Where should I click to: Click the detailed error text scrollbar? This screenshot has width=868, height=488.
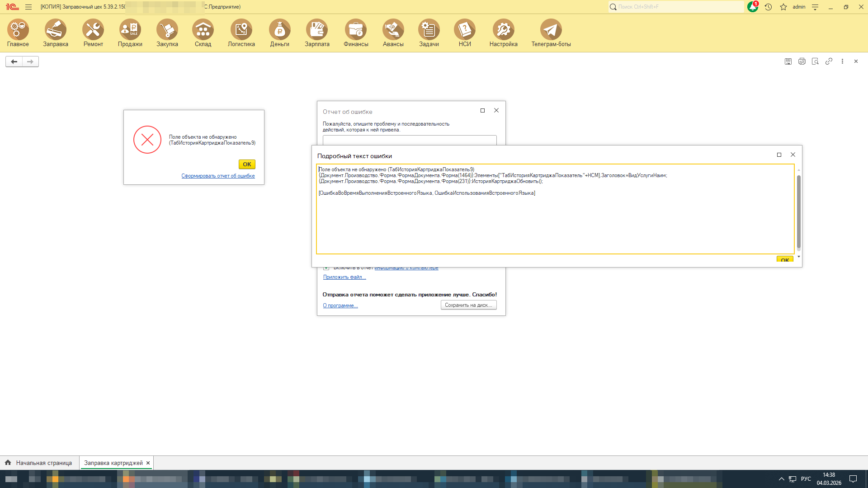tap(798, 211)
